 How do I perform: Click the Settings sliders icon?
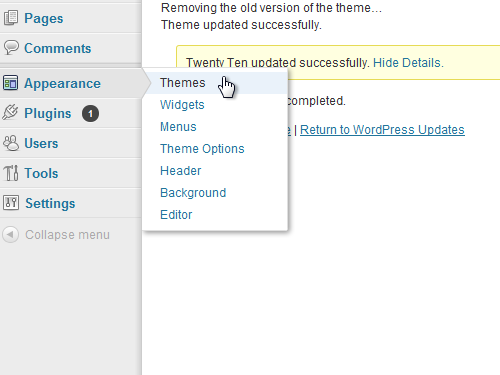[11, 202]
